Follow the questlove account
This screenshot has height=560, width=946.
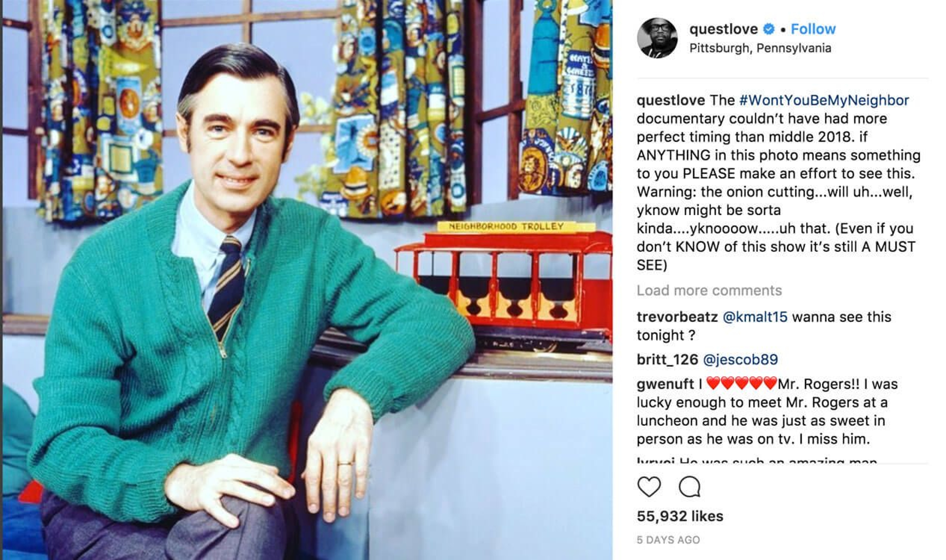click(x=813, y=29)
